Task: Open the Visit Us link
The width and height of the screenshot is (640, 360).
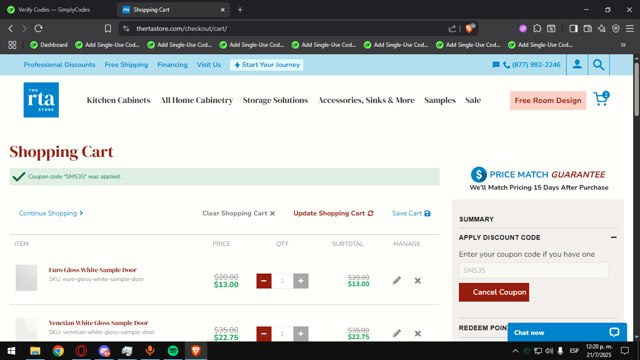Action: pyautogui.click(x=209, y=64)
